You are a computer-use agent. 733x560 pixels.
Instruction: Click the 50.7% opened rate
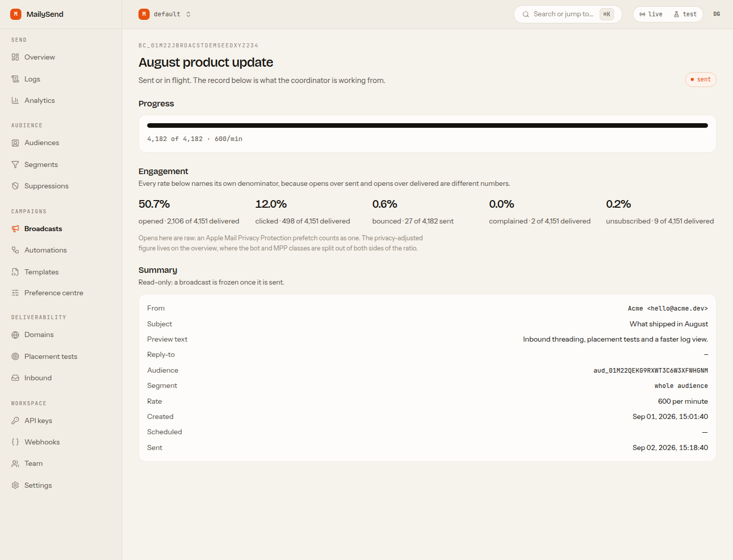tap(154, 204)
